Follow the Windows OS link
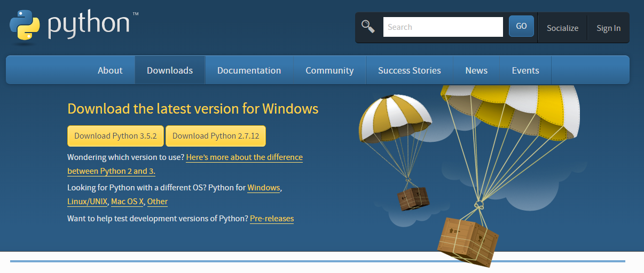644x273 pixels. (x=264, y=188)
